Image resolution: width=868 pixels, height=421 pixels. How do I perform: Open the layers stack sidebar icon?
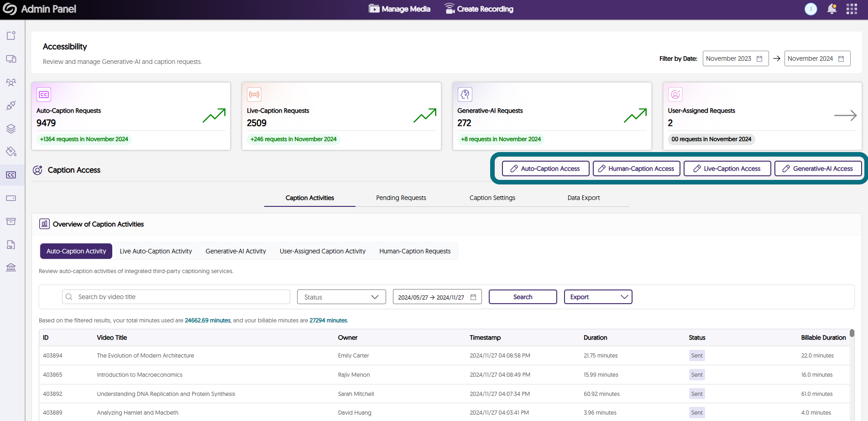pos(11,129)
